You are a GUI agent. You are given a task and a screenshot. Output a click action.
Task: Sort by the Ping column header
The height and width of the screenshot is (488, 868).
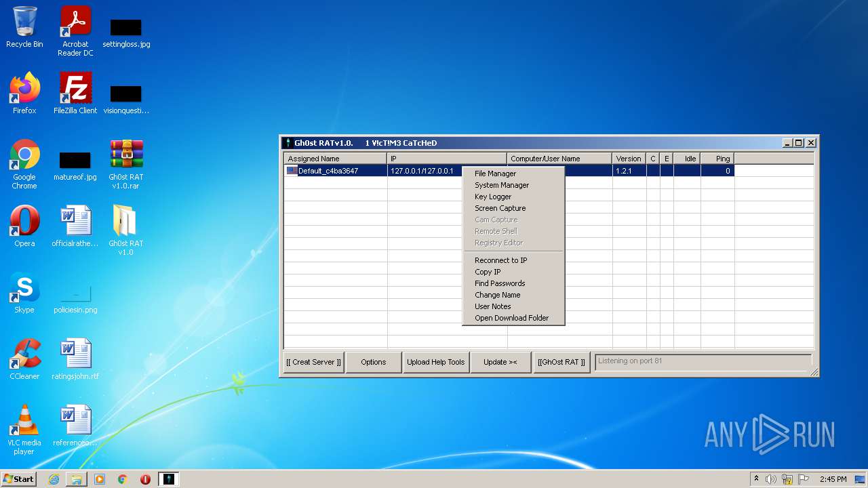[x=717, y=159]
